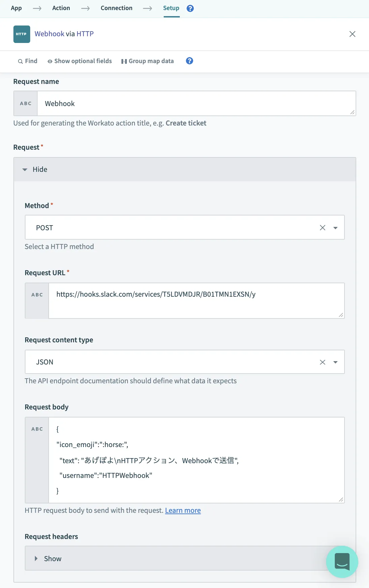Click the Find search tool
Viewport: 369px width, 588px height.
28,61
